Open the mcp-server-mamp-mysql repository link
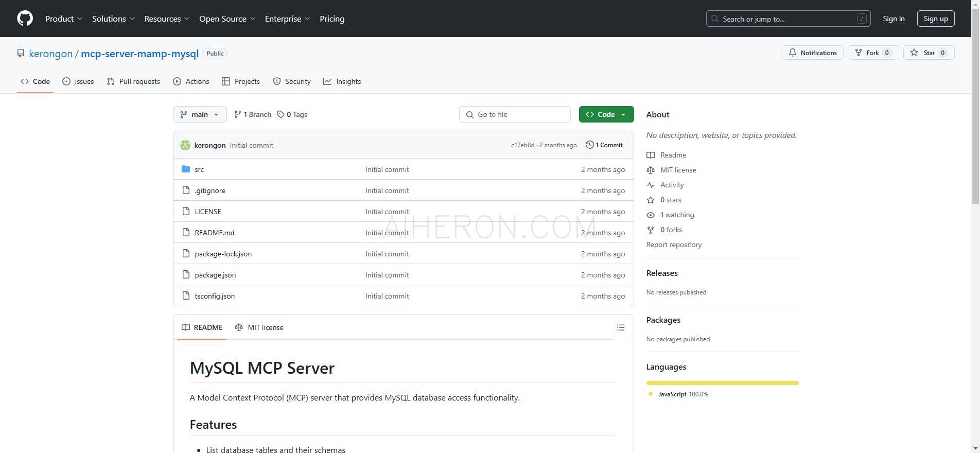Image resolution: width=980 pixels, height=453 pixels. coord(139,54)
